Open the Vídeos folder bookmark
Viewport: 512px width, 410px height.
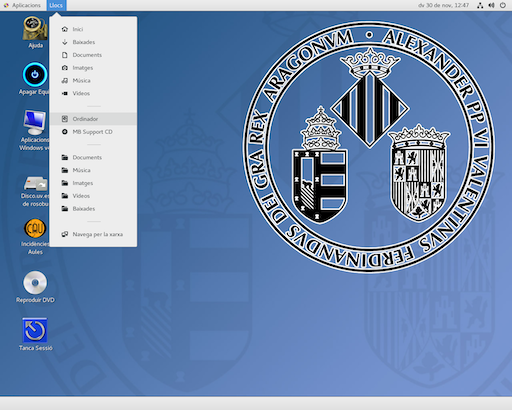pyautogui.click(x=93, y=196)
